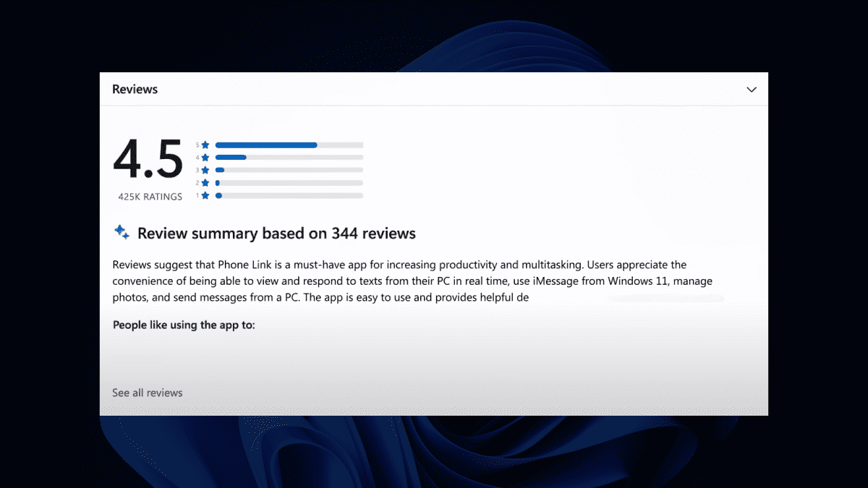Click the review summary paragraph about Phone Link
Screen dimensions: 868x488
[x=412, y=281]
